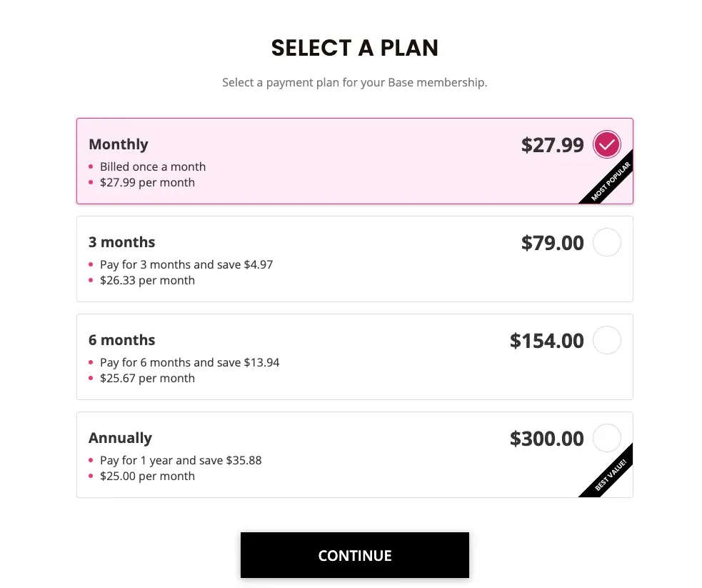The image size is (702, 588).
Task: Click the $300.00 annual price
Action: click(x=546, y=439)
